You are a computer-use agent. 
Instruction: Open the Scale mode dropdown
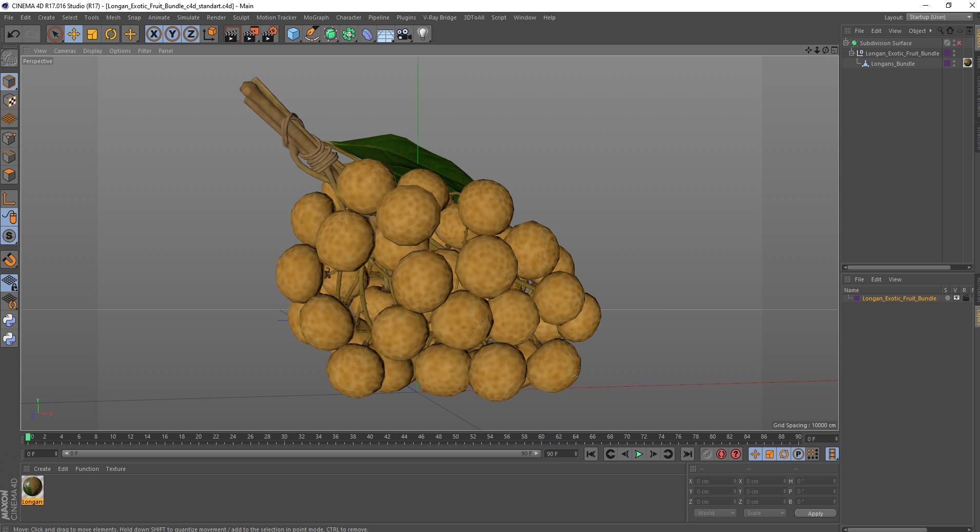[x=765, y=513]
